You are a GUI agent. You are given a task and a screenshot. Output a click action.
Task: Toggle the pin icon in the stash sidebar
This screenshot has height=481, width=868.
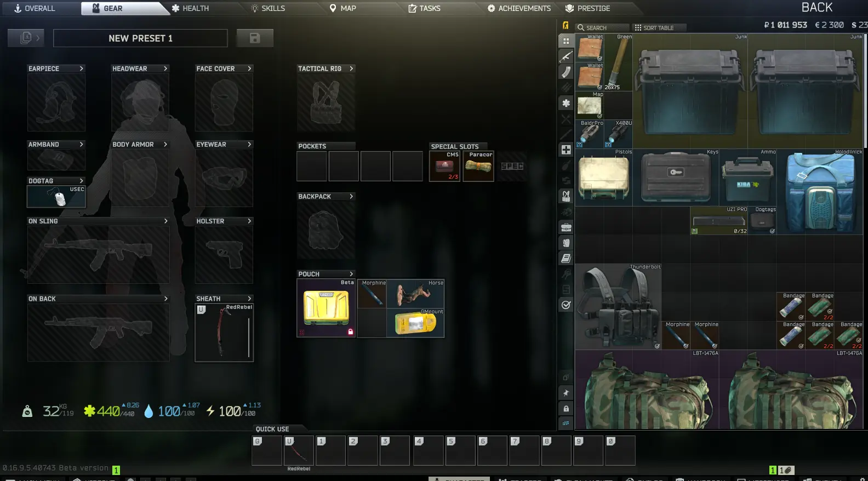click(566, 393)
